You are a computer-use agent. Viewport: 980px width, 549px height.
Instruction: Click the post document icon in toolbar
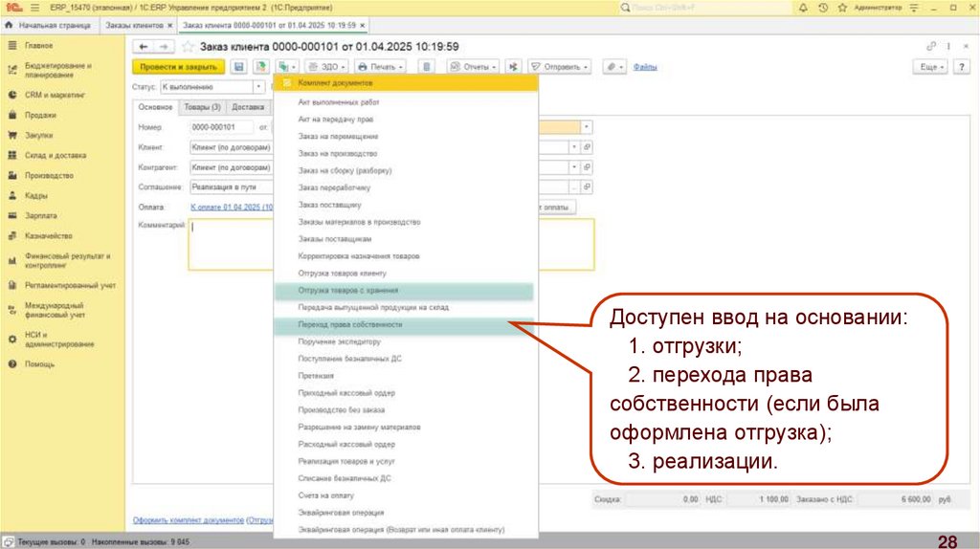pos(259,67)
